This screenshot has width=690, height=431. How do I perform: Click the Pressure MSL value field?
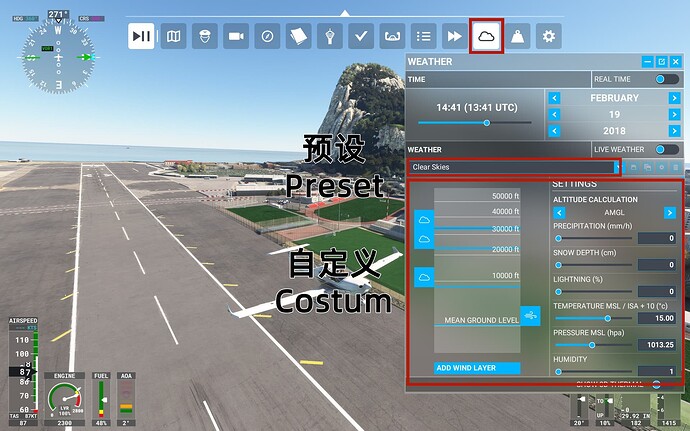pos(657,344)
